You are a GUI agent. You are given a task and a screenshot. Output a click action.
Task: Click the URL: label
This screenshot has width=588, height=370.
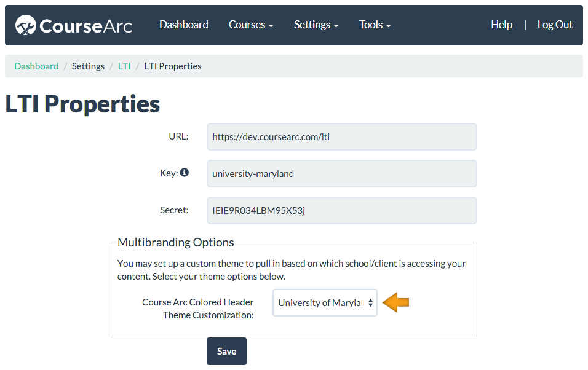click(x=178, y=136)
